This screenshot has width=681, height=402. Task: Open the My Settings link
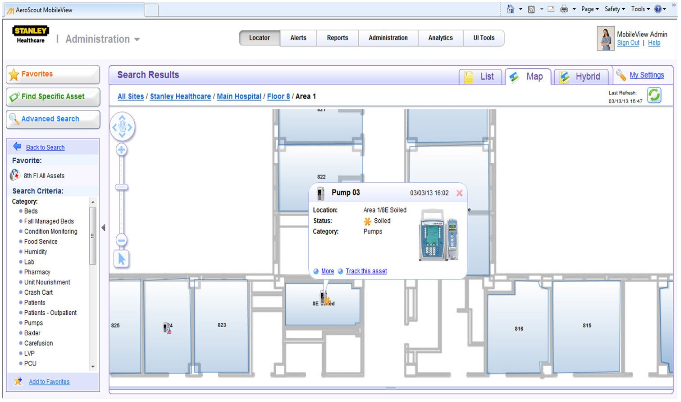(647, 75)
